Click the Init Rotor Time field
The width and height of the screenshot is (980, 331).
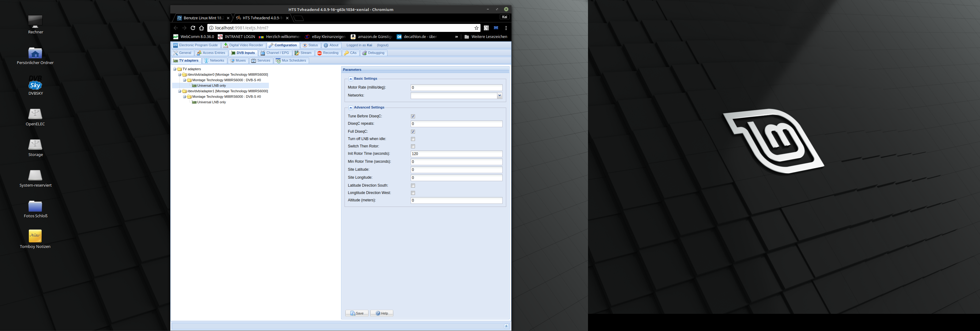tap(457, 154)
